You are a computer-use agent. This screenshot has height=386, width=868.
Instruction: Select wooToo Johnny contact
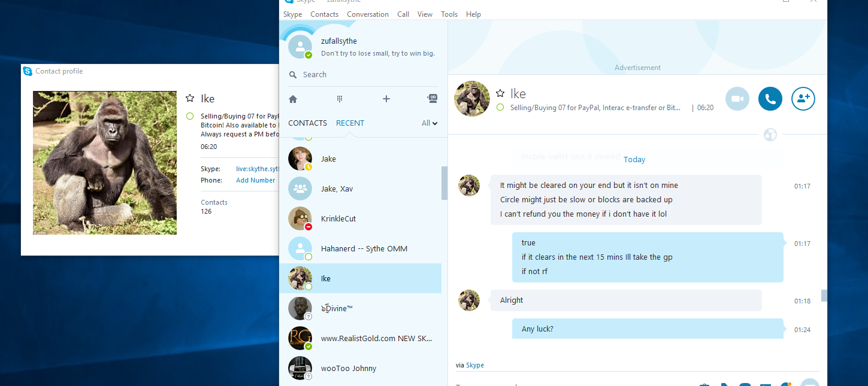[361, 368]
